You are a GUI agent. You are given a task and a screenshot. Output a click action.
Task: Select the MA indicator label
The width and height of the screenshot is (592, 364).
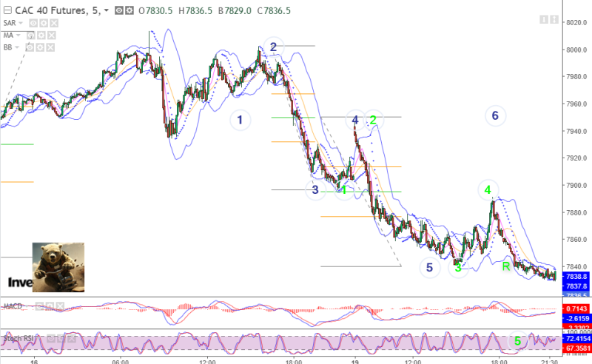[8, 35]
